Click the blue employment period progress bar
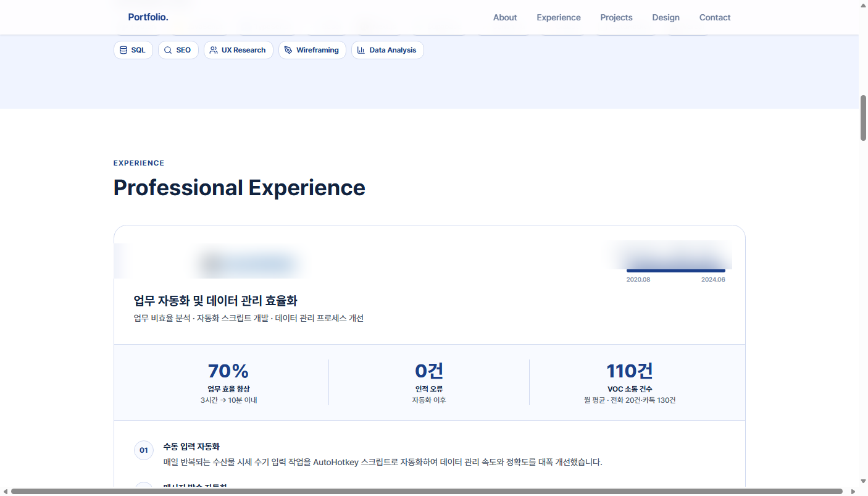Viewport: 868px width, 496px height. (x=676, y=271)
